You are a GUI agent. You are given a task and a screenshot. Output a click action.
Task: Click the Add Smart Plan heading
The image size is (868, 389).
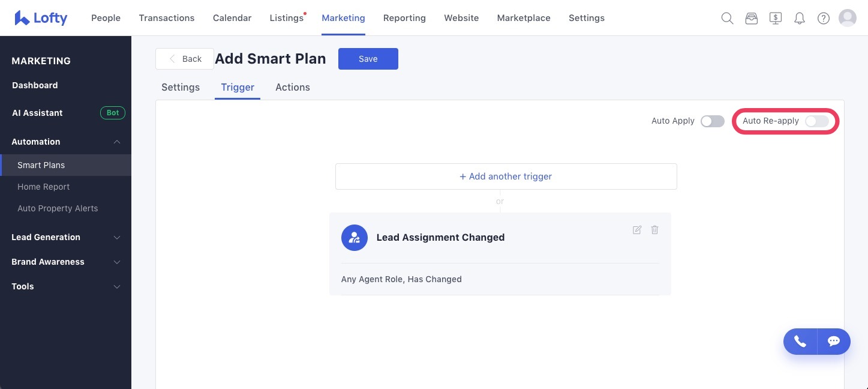(x=271, y=59)
